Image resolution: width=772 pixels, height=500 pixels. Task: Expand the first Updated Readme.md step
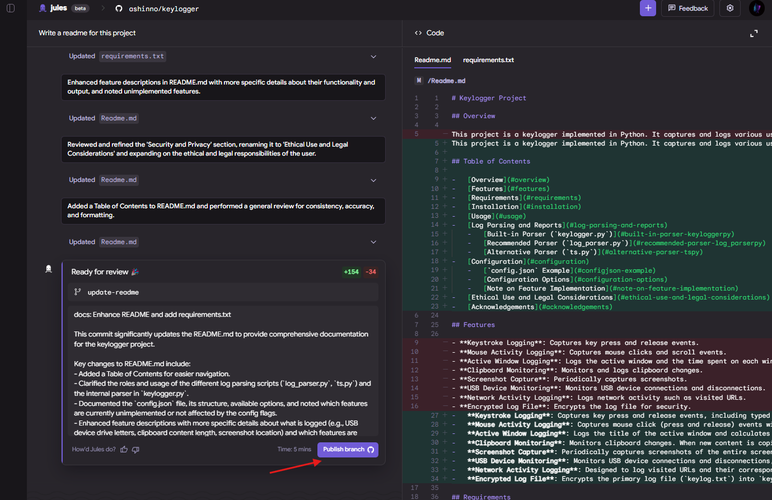click(x=373, y=118)
